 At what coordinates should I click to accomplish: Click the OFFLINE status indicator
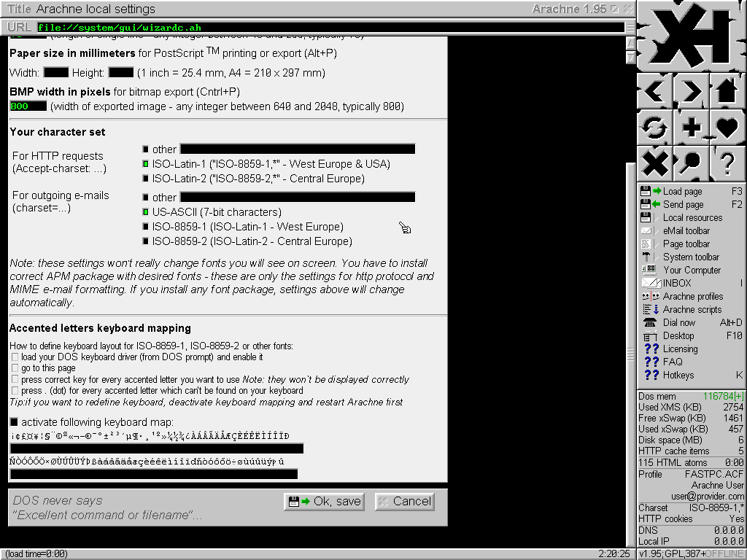[724, 554]
